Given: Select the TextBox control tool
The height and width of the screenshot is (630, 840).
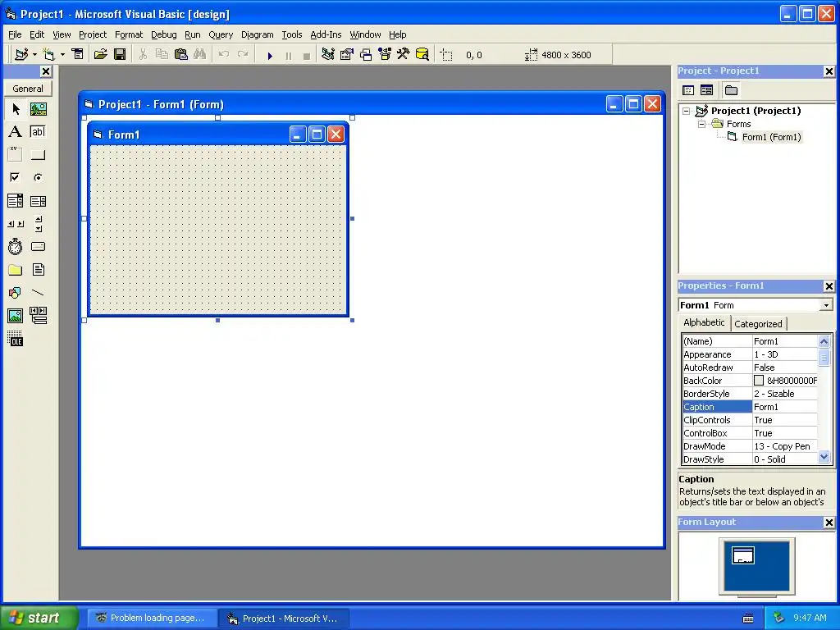Looking at the screenshot, I should click(38, 132).
